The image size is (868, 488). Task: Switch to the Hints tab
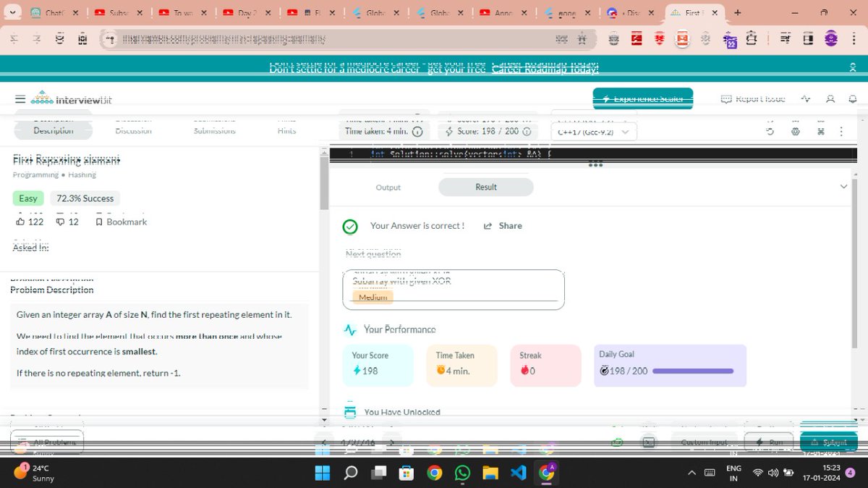pyautogui.click(x=286, y=130)
